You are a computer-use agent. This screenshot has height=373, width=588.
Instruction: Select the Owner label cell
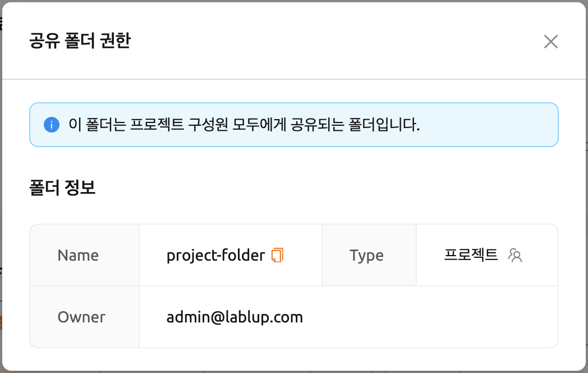tap(84, 317)
